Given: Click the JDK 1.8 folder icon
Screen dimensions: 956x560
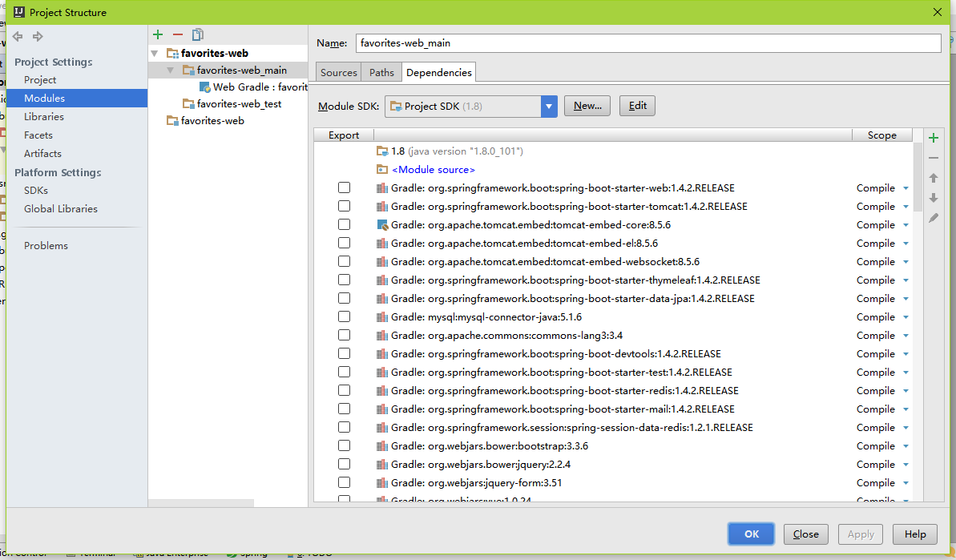Looking at the screenshot, I should pos(382,151).
